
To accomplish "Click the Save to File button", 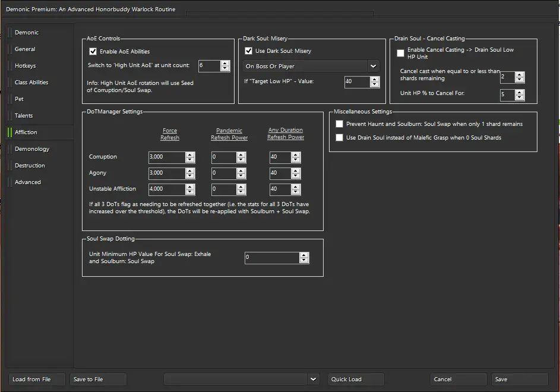I will tap(98, 379).
